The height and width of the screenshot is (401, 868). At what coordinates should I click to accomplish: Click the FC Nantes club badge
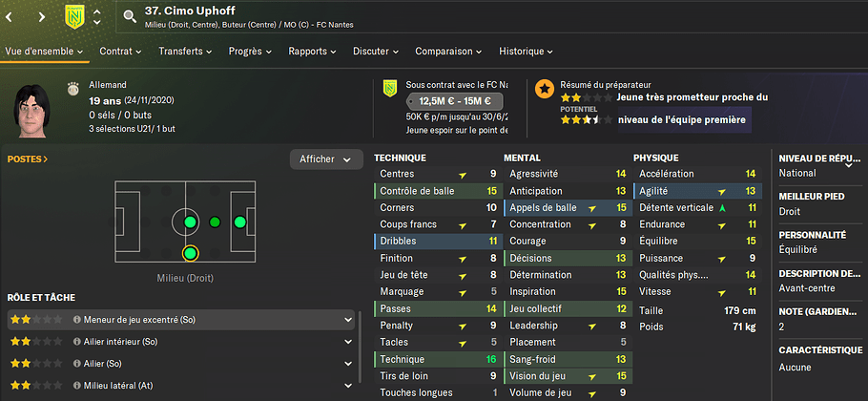point(74,16)
